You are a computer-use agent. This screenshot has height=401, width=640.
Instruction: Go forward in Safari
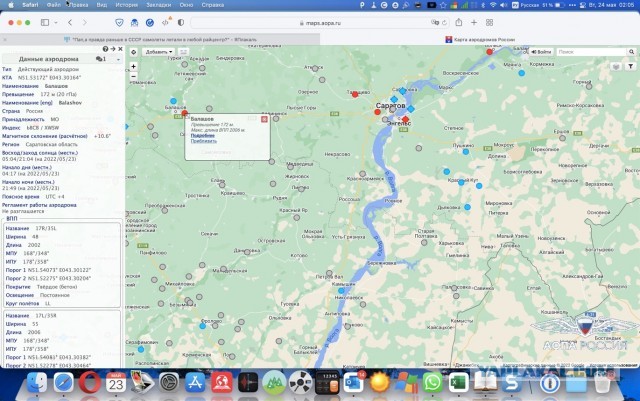(84, 23)
